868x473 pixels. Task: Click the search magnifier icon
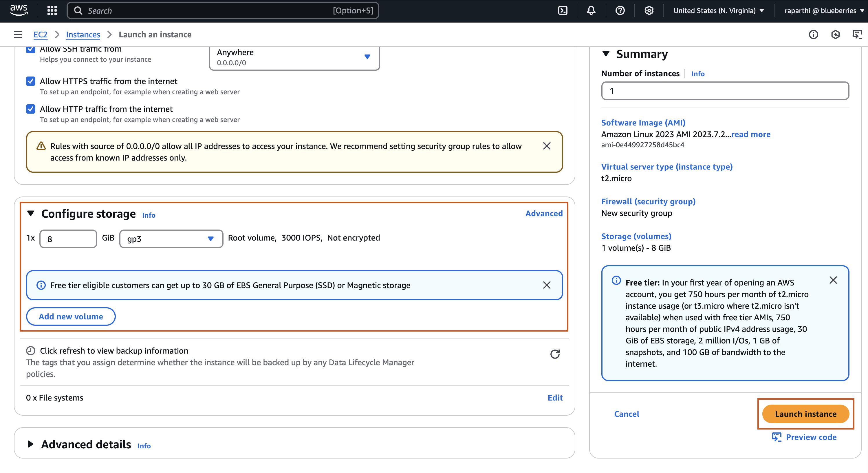[x=78, y=10]
